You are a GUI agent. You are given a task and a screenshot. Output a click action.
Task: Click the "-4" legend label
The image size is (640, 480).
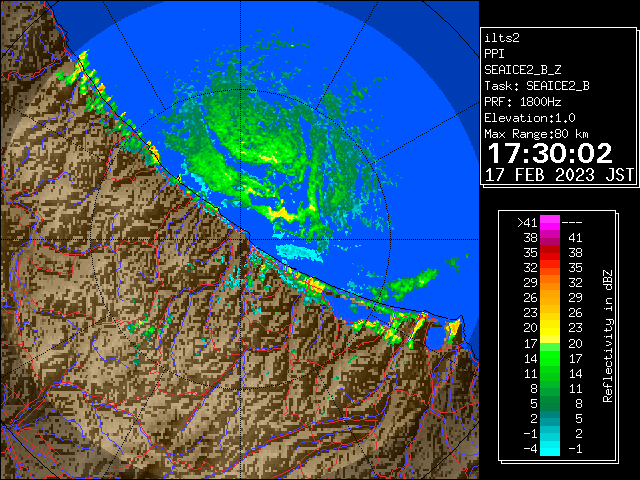pyautogui.click(x=531, y=449)
